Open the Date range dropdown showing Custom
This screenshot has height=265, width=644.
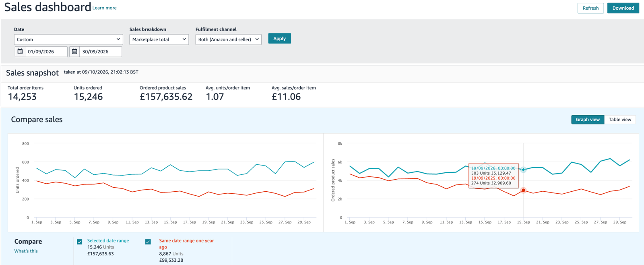[68, 39]
